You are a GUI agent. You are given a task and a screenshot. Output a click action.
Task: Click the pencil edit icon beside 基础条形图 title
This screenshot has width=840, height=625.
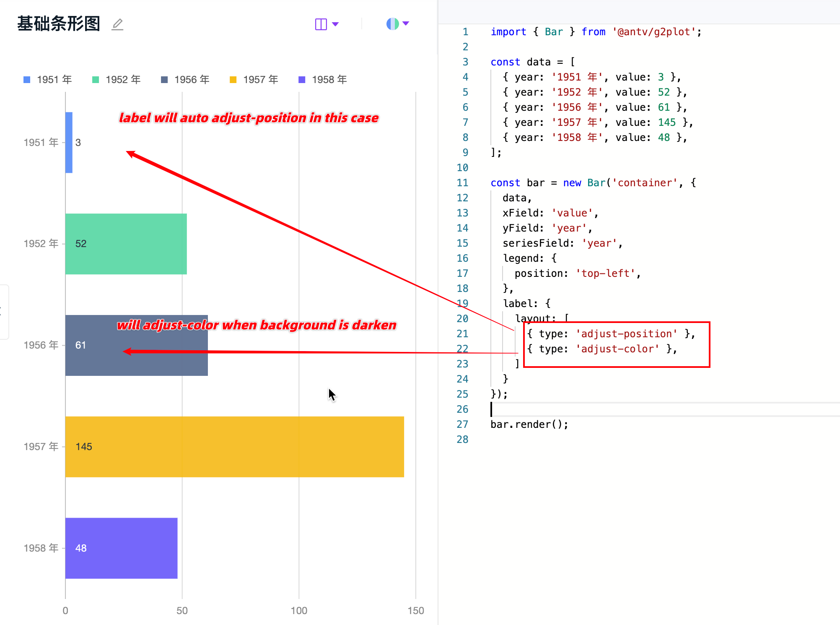tap(117, 24)
